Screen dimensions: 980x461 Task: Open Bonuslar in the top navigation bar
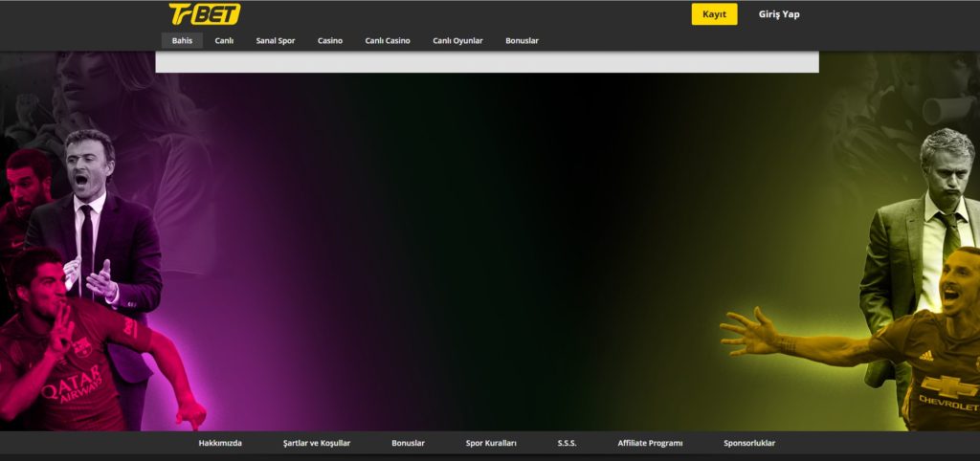[522, 41]
